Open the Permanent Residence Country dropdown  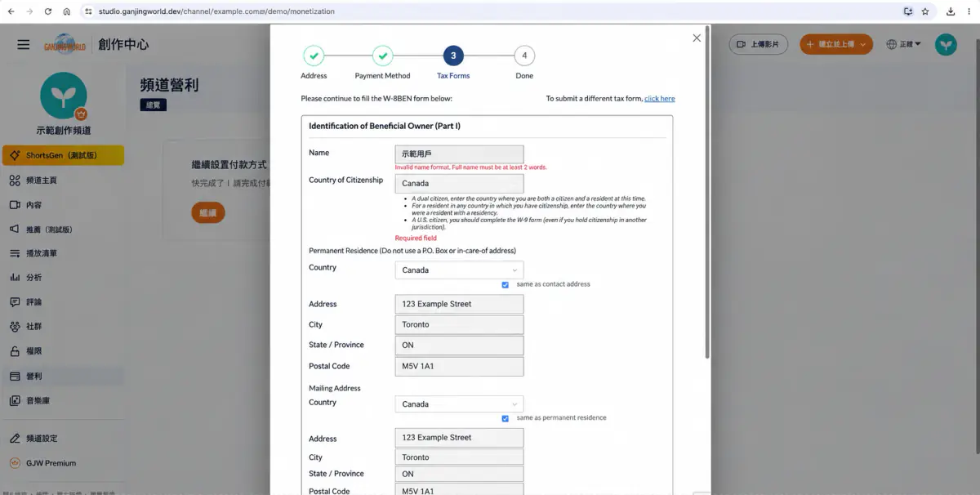click(x=459, y=270)
